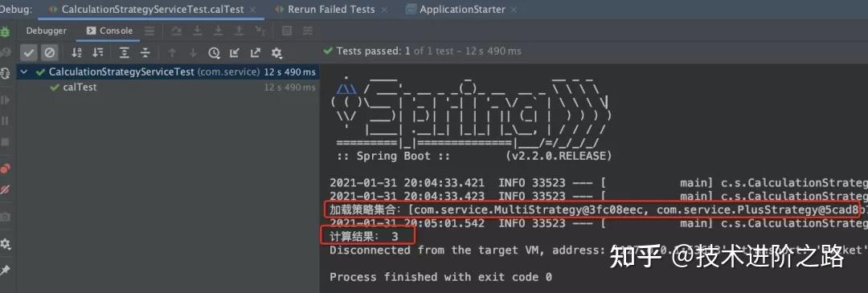Toggle the Show Ignored tests button
The height and width of the screenshot is (293, 868).
pos(49,52)
